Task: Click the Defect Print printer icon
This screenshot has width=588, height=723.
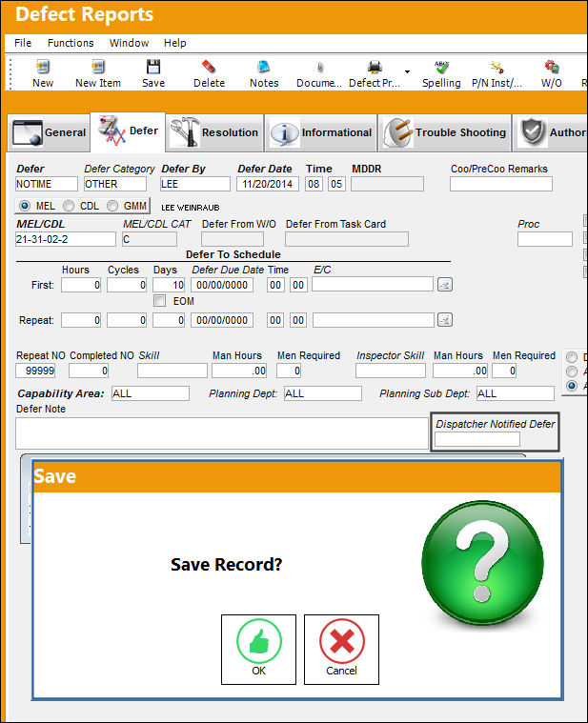Action: pos(375,68)
